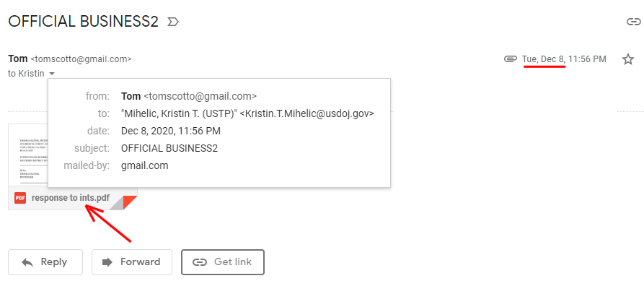This screenshot has height=281, width=644.
Task: Click the sender address in details popup
Action: [200, 96]
